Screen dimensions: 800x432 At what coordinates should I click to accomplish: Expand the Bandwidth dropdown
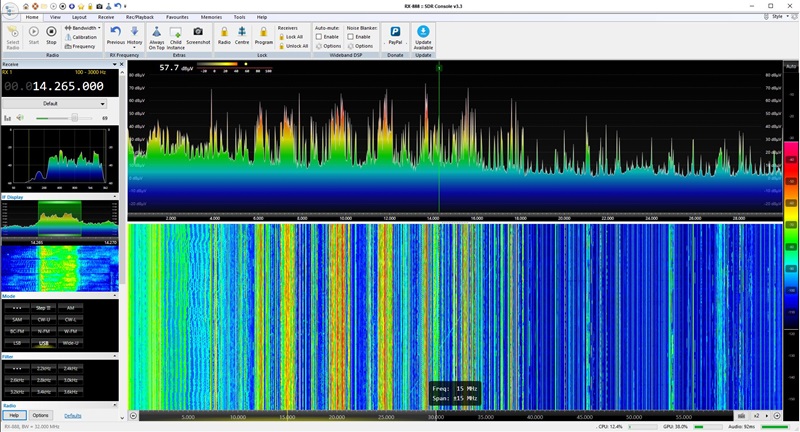pyautogui.click(x=83, y=28)
